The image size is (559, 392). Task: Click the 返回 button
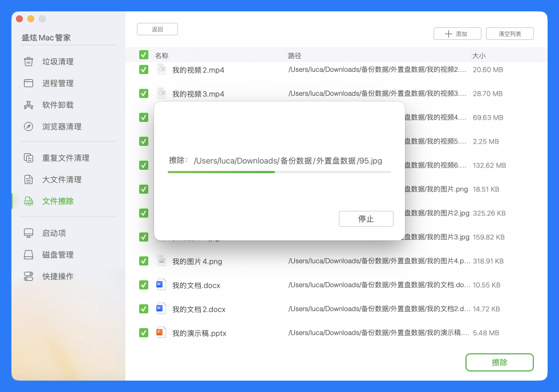[x=157, y=28]
